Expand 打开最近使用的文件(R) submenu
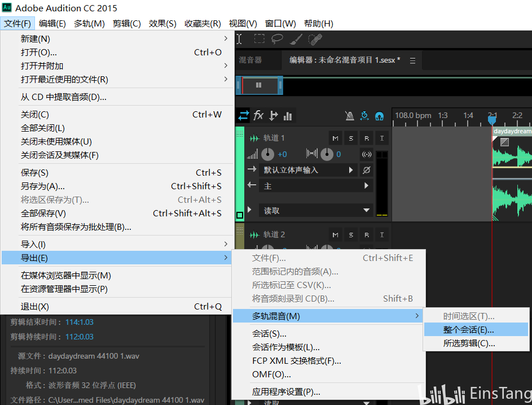532x405 pixels. pos(117,79)
